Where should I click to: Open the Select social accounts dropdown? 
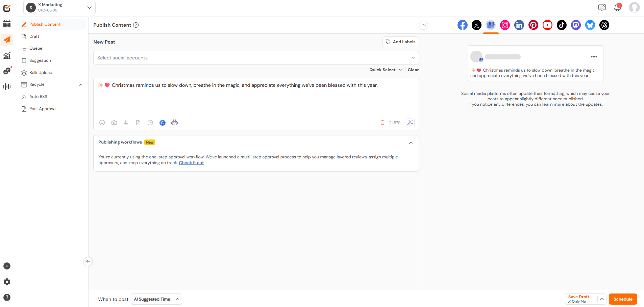(x=256, y=57)
